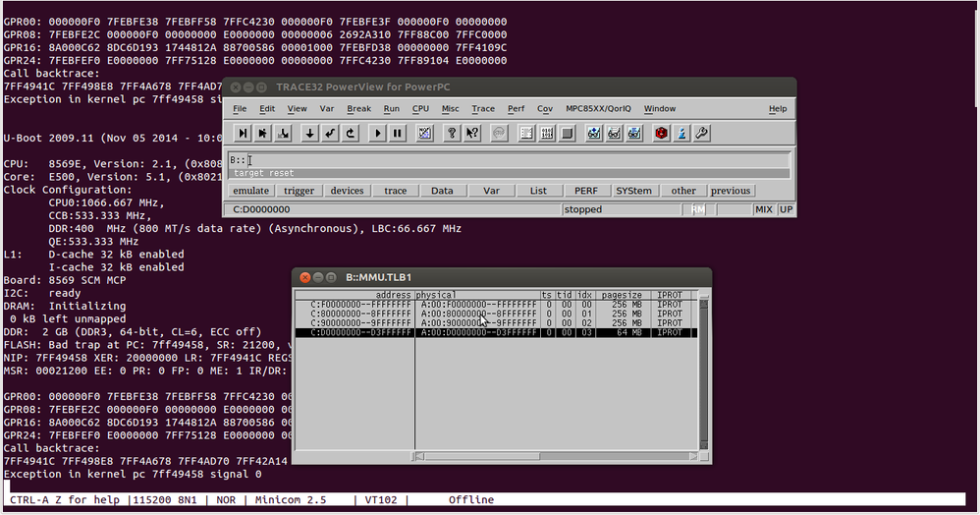
Task: Click the 'devices' softkey button
Action: pyautogui.click(x=347, y=191)
